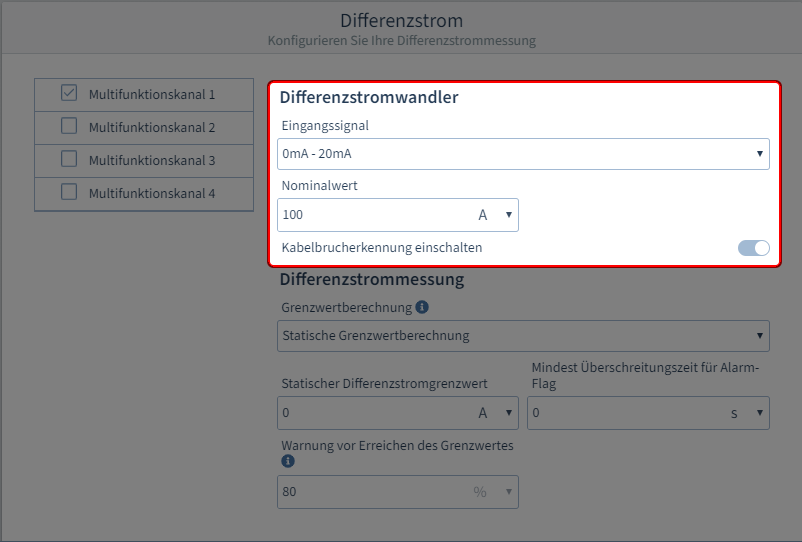Screen dimensions: 802x542
Task: Open unit dropdown for Statischer Differenzstromgrenzwert
Action: coord(495,413)
